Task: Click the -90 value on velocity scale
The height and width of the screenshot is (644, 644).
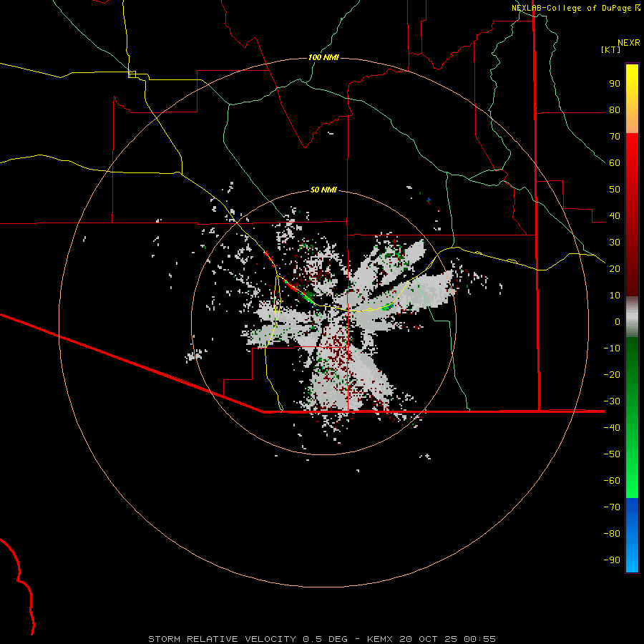Action: coord(612,560)
